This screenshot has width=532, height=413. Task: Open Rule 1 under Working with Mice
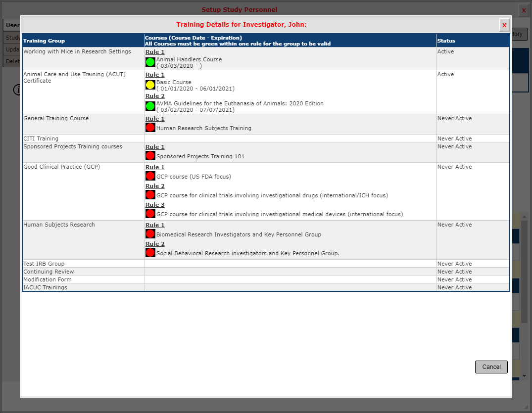[x=155, y=52]
